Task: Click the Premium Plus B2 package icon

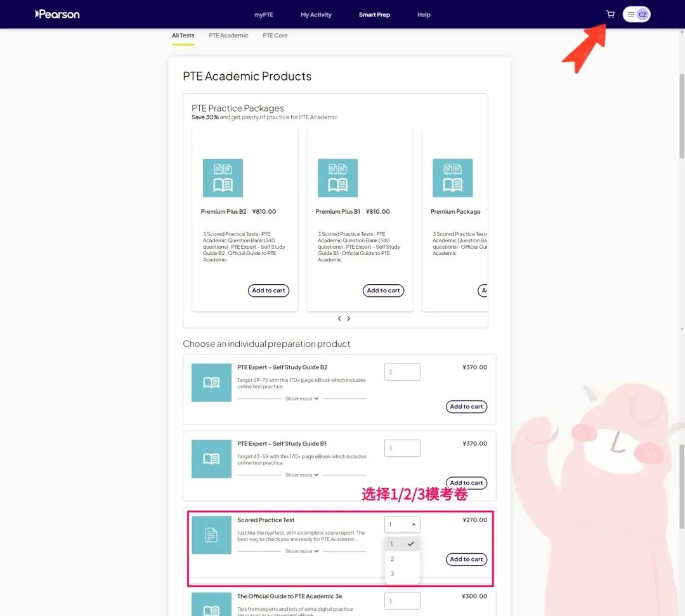Action: [223, 178]
